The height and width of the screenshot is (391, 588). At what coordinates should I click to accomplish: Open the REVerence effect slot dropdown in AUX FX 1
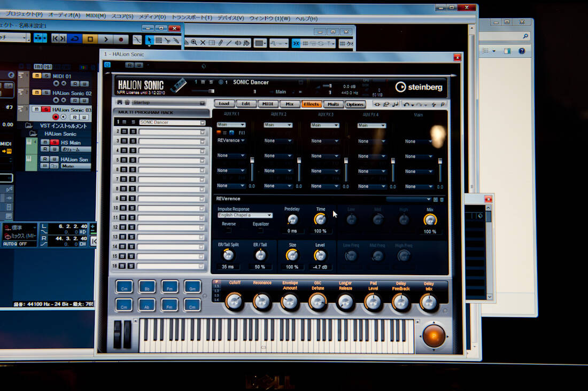(231, 140)
